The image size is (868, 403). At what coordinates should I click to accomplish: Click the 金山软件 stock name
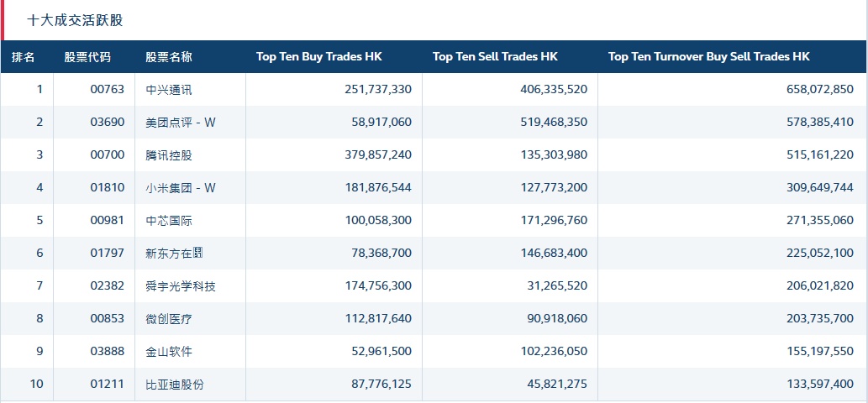tap(168, 352)
